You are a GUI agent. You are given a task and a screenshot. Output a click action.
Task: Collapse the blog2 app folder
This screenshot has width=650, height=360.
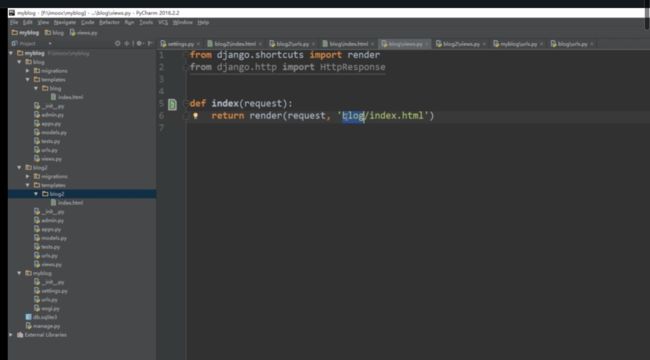coord(19,168)
